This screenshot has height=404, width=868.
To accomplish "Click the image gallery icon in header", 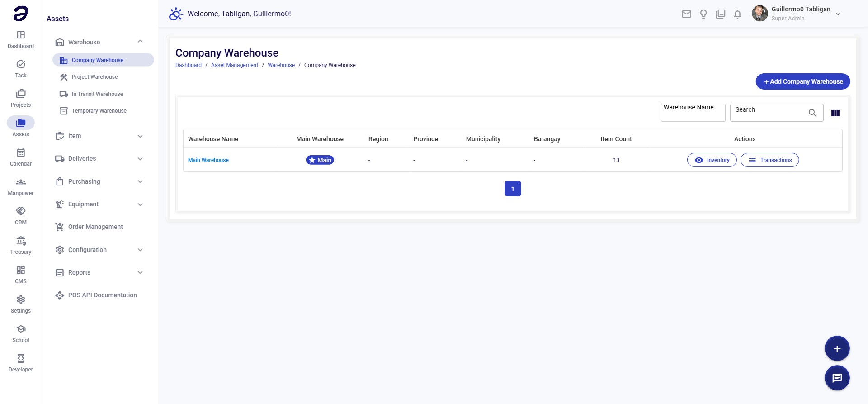I will 721,14.
